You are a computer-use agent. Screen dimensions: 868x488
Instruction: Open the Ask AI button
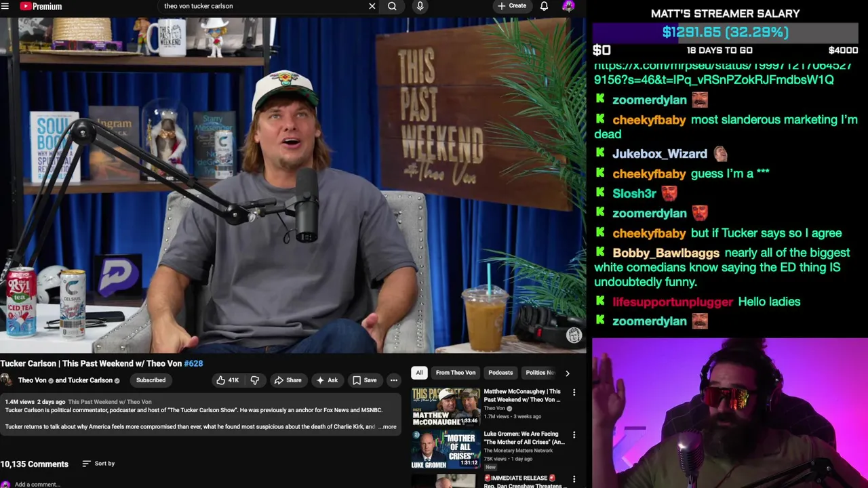(326, 380)
